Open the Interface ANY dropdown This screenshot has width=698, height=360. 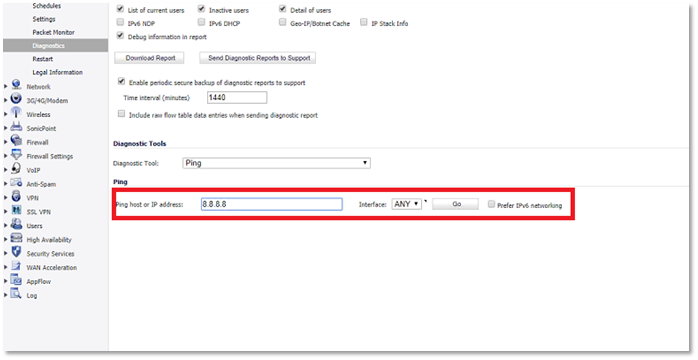tap(406, 204)
